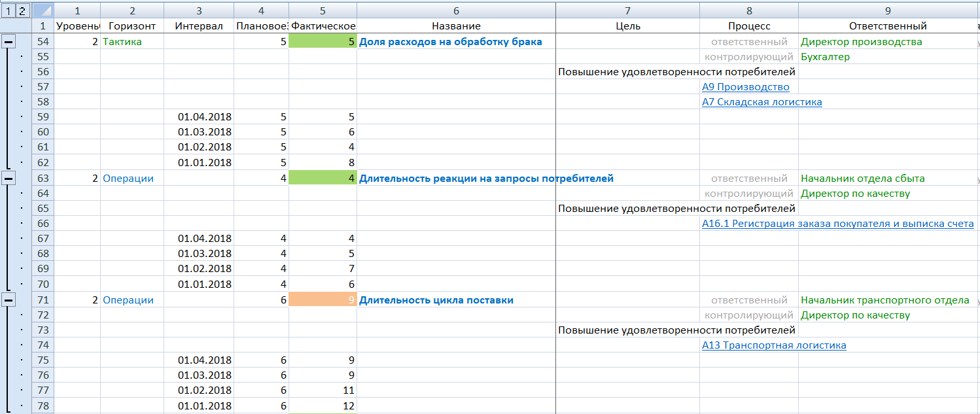Collapse the group at row 71
This screenshot has width=980, height=414.
pyautogui.click(x=8, y=300)
